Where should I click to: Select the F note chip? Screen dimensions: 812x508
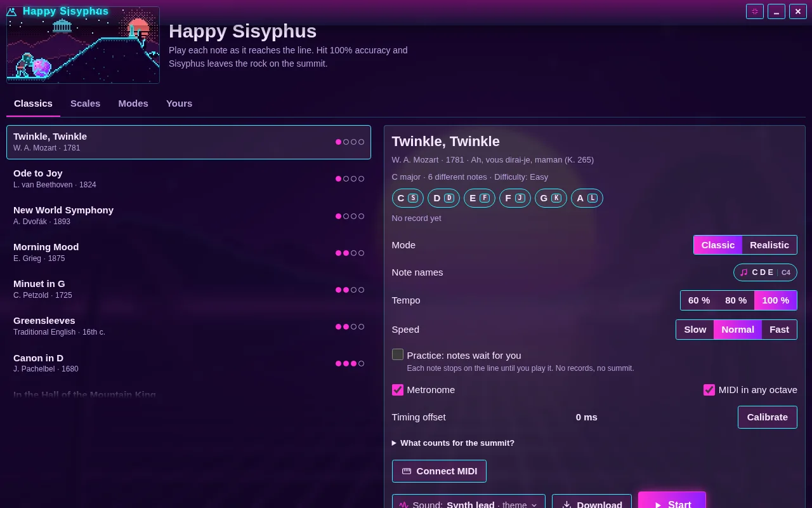pos(515,198)
